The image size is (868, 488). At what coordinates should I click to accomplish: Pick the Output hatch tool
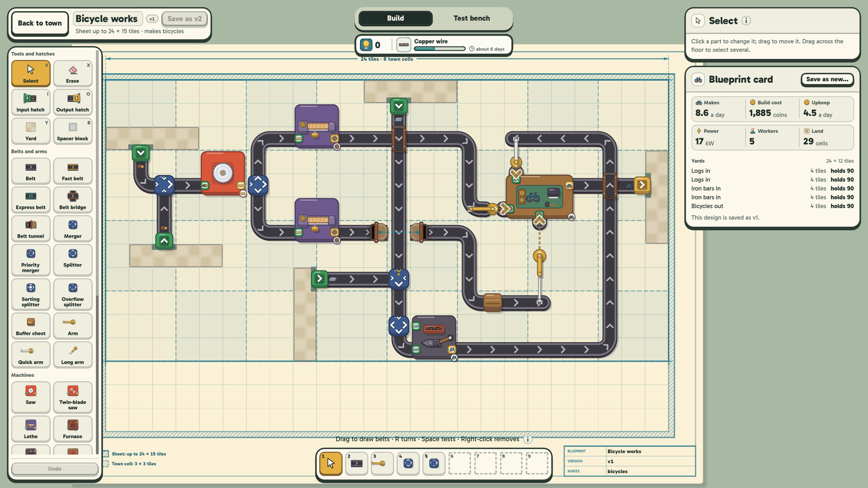(72, 102)
